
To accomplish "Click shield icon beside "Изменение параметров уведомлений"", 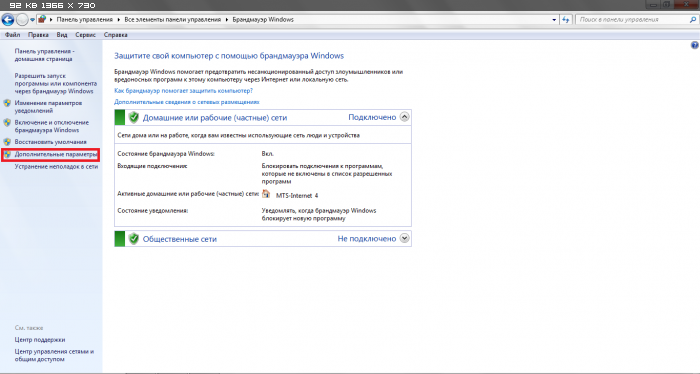I will click(7, 103).
